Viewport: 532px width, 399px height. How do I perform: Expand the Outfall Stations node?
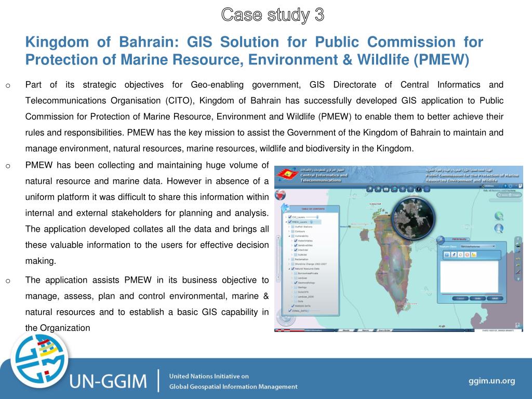tap(289, 227)
